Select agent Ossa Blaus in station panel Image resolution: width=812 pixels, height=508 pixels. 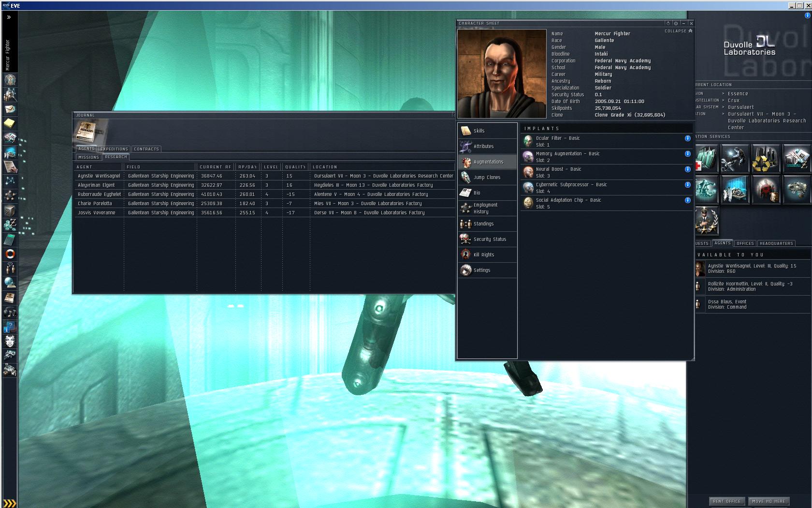[x=753, y=304]
